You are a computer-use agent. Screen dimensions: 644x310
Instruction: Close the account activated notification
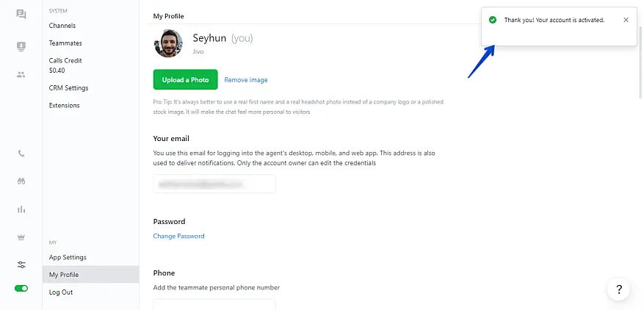click(x=626, y=20)
